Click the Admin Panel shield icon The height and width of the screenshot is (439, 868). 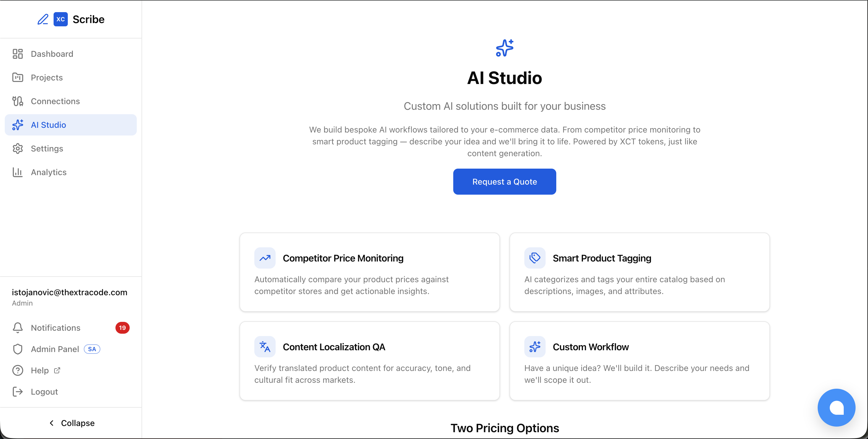coord(17,349)
